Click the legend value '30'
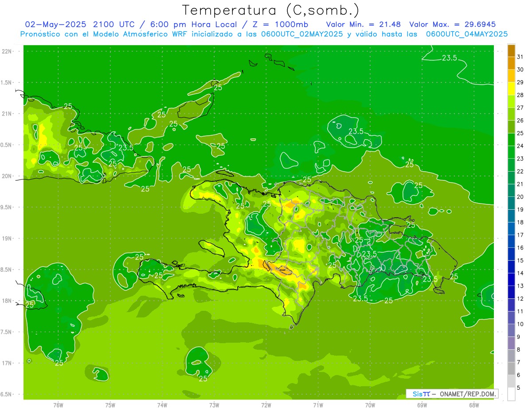 520,70
